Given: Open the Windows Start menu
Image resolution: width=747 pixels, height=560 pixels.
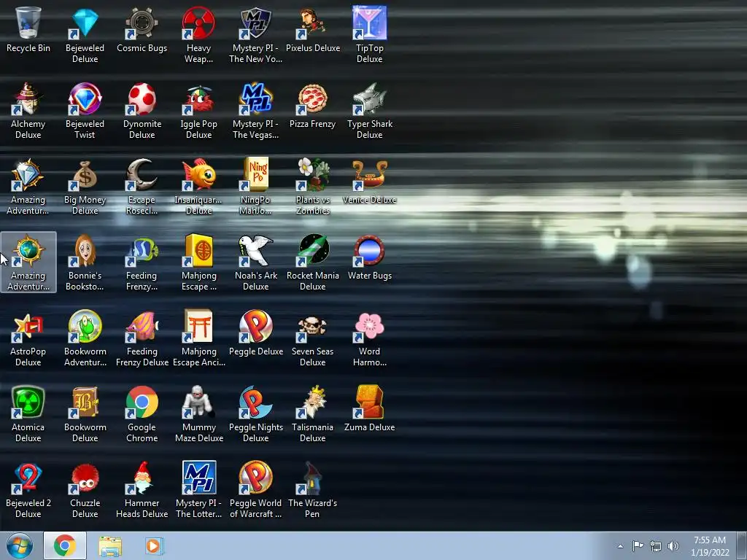Looking at the screenshot, I should (x=20, y=545).
